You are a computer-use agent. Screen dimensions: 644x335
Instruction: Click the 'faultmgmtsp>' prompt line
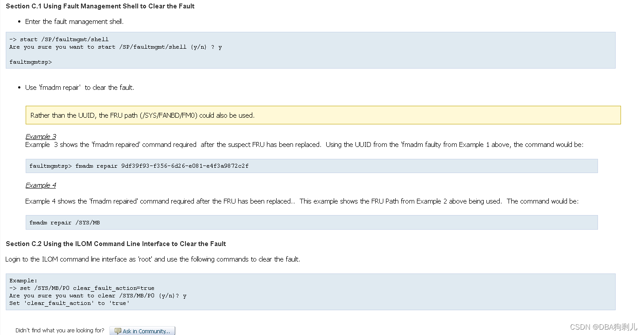31,62
